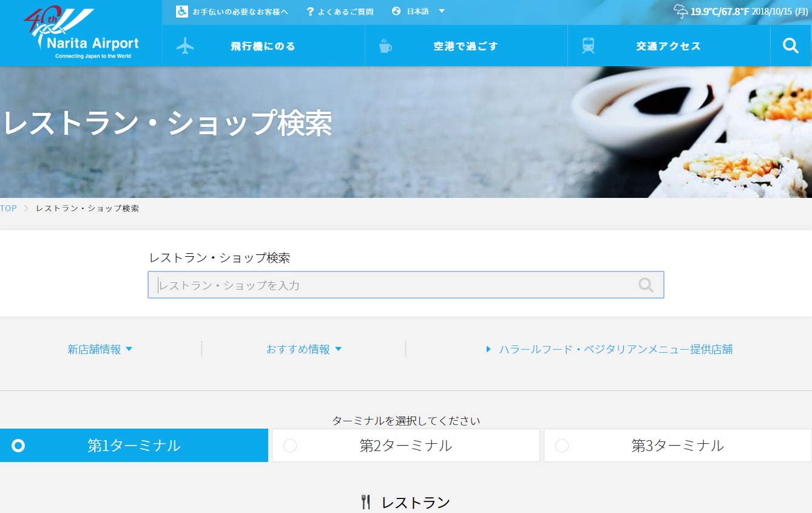
Task: Expand the 新店舗情報 section
Action: (100, 350)
